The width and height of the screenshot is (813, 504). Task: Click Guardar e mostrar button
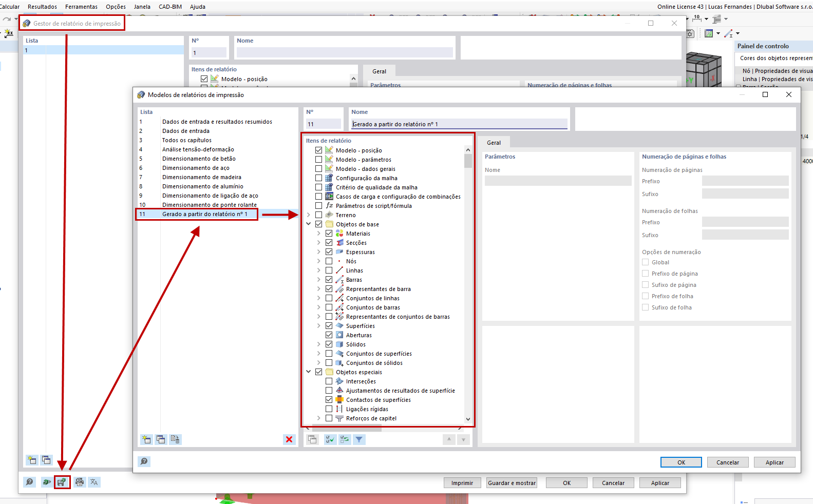click(512, 483)
